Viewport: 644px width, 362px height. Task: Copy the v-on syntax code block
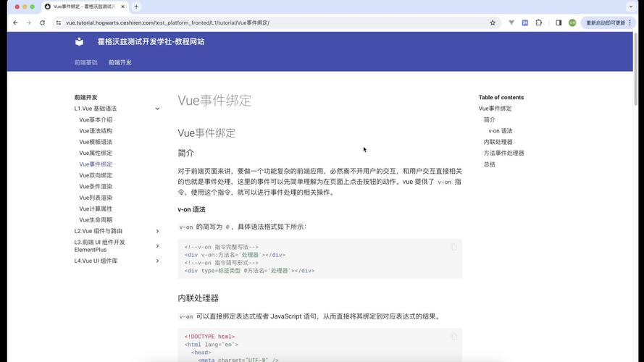(x=454, y=247)
